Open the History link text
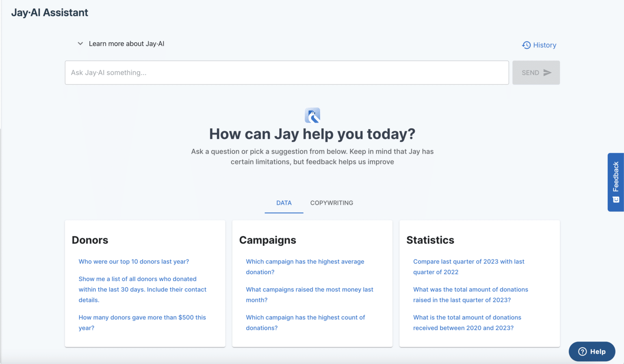The image size is (624, 364). coord(544,45)
